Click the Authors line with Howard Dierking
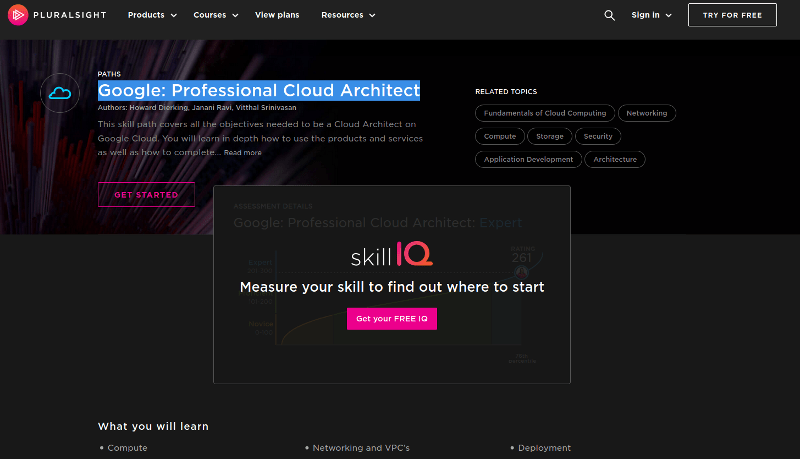Screen dimensions: 800x459 (197, 108)
